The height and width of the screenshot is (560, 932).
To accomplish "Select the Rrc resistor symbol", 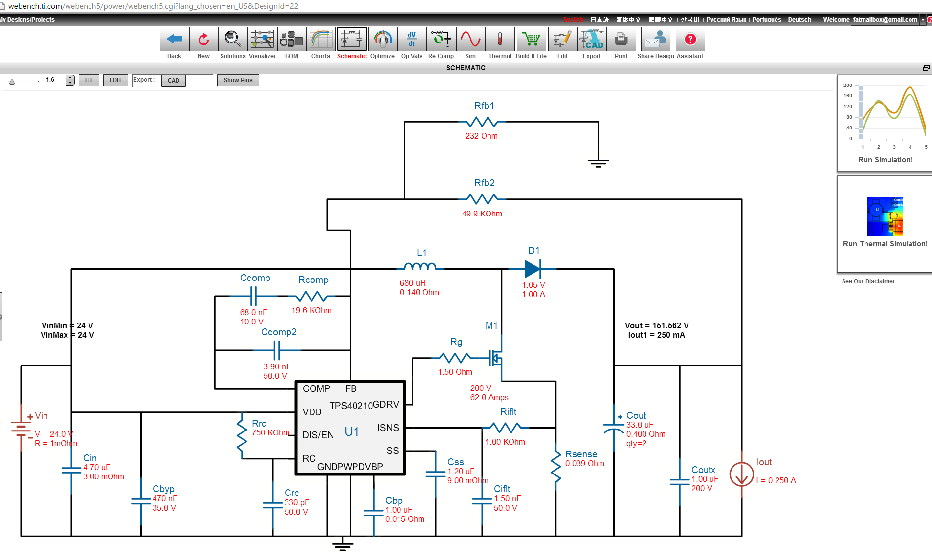I will point(242,435).
